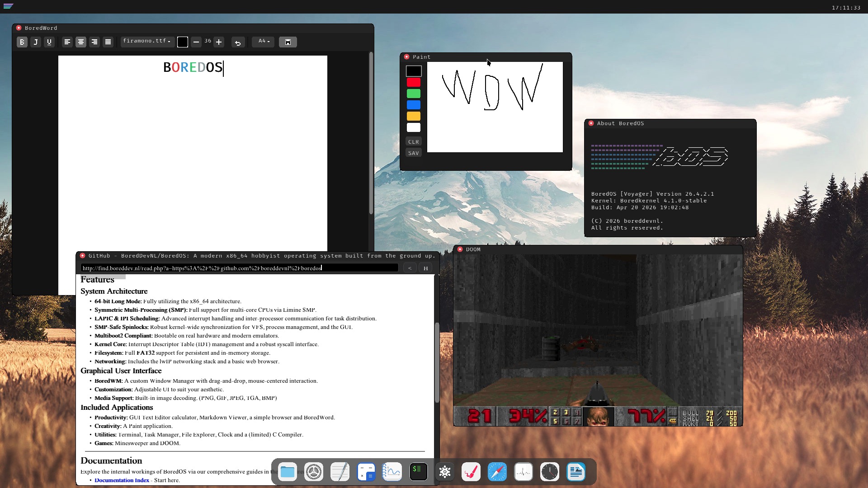This screenshot has height=488, width=868.
Task: Open Settings steering-gear dock icon
Action: (314, 472)
